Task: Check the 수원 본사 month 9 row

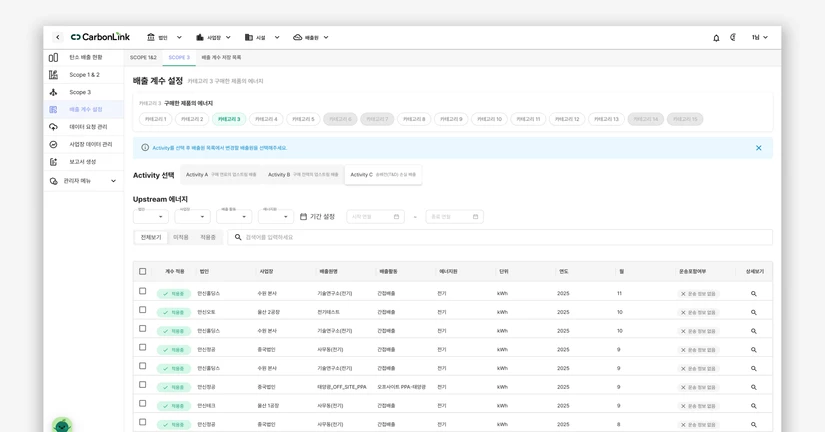Action: (143, 366)
